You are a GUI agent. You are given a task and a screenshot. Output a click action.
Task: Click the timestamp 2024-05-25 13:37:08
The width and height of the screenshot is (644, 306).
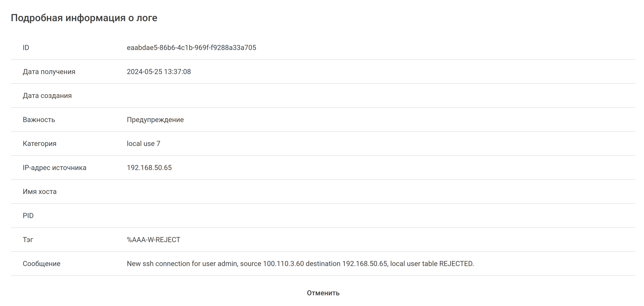158,72
